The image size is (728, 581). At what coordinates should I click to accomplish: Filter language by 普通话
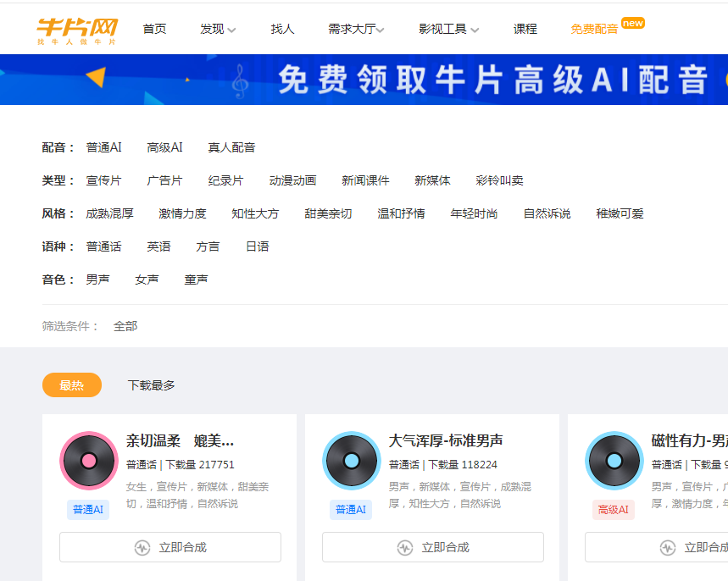104,246
